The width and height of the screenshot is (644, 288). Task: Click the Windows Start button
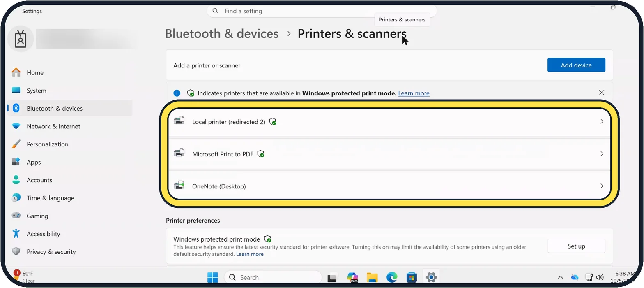coord(213,277)
